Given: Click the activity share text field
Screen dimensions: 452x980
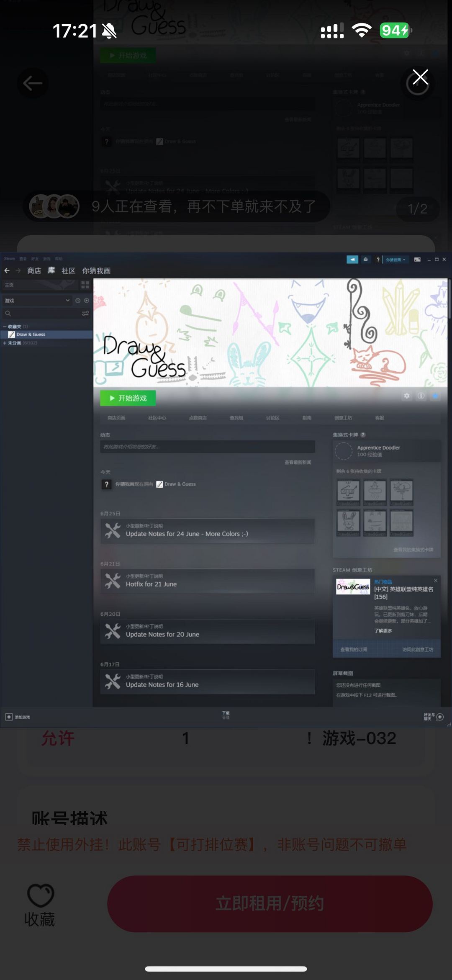Looking at the screenshot, I should pos(207,447).
